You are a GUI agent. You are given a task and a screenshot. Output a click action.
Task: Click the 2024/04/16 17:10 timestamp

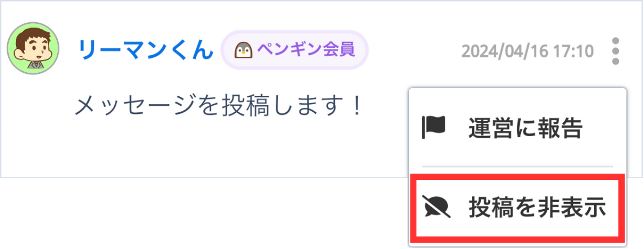pos(528,52)
